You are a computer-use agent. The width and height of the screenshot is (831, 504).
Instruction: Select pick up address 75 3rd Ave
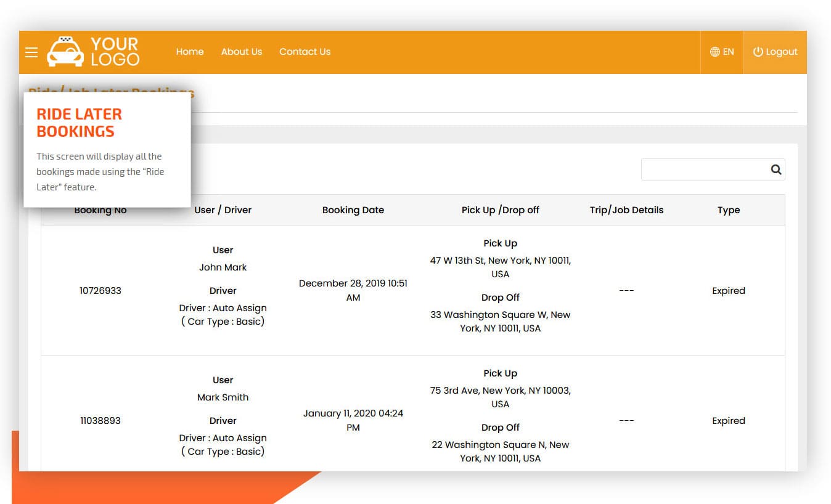coord(501,397)
